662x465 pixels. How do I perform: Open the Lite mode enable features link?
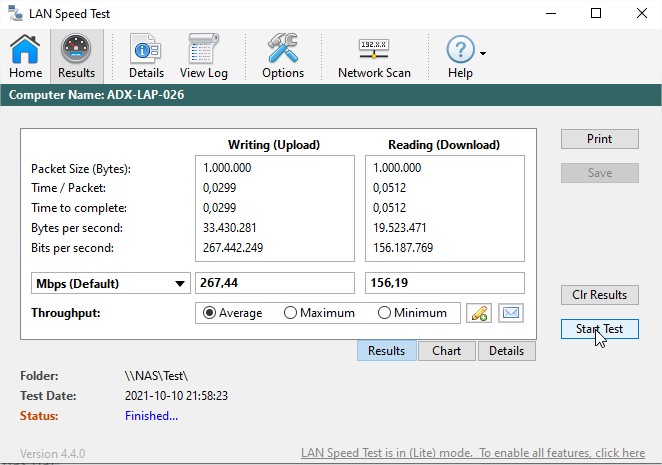coord(473,453)
